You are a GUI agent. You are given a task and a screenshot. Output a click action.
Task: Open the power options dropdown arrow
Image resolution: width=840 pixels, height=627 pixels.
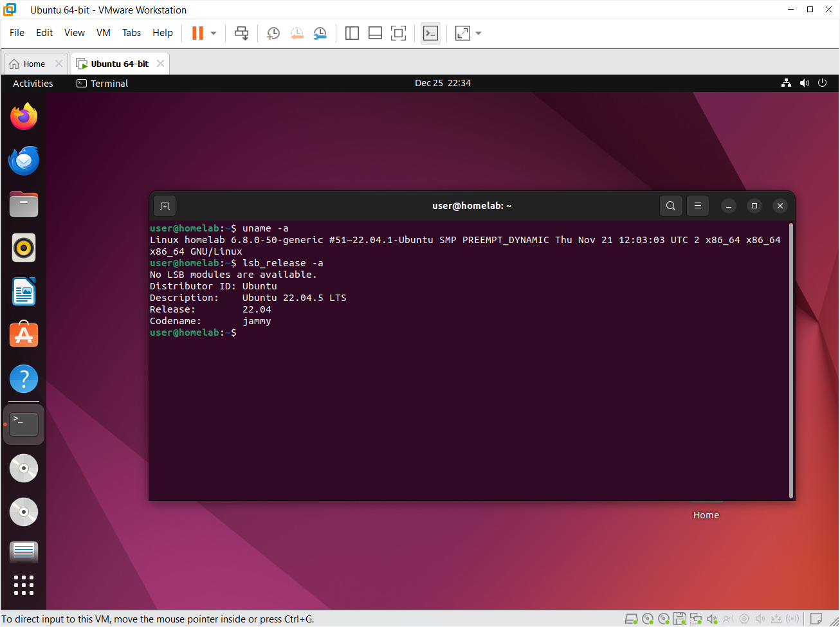click(214, 33)
